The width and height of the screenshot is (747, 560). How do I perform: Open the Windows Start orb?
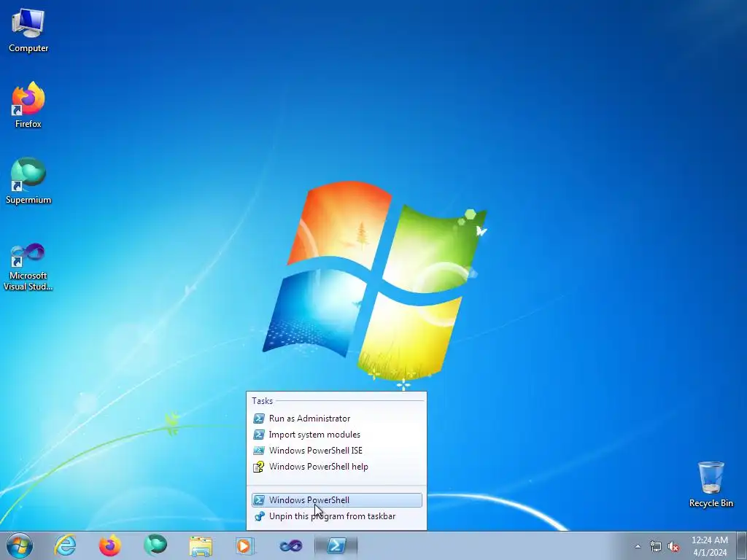20,545
